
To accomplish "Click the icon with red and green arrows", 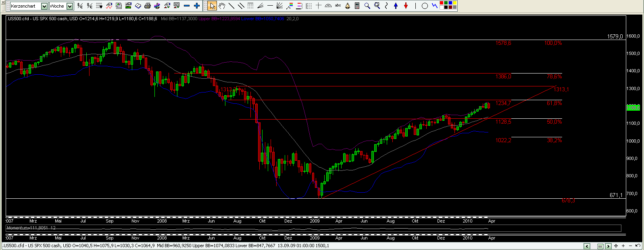I will pos(167,6).
